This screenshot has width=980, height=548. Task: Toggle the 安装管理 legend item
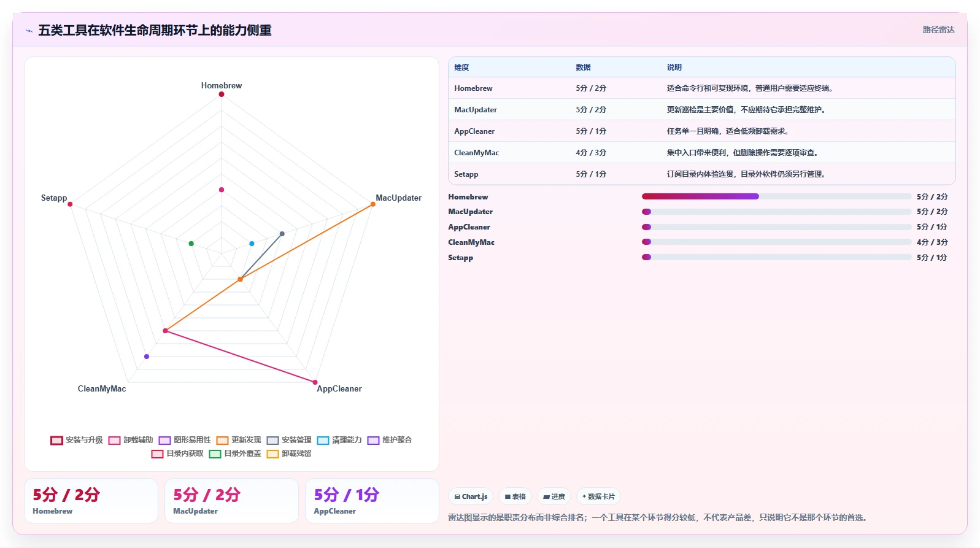[289, 440]
